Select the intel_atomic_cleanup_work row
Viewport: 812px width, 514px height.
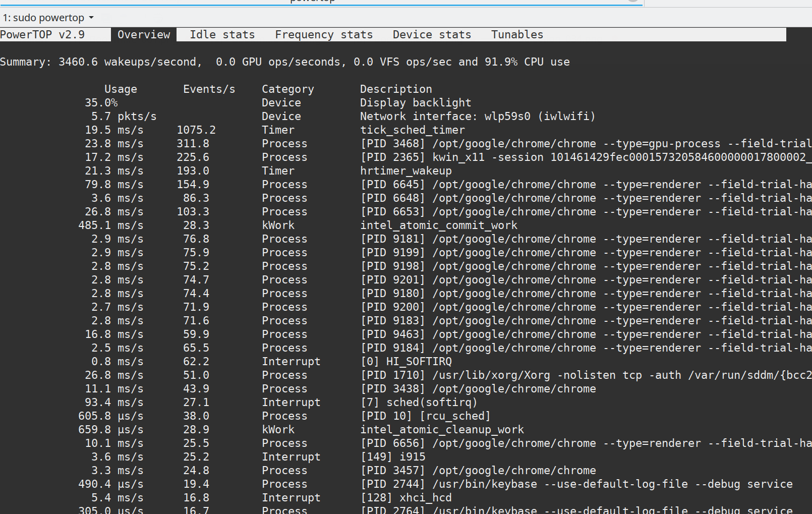pos(406,429)
